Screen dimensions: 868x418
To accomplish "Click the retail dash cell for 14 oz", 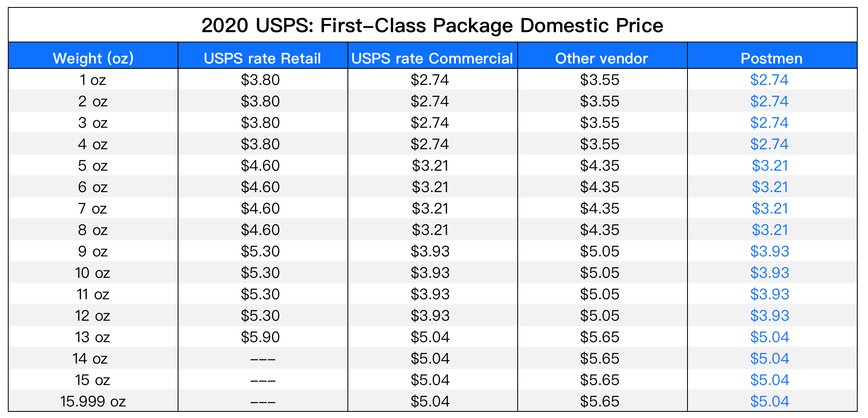I will pyautogui.click(x=263, y=359).
